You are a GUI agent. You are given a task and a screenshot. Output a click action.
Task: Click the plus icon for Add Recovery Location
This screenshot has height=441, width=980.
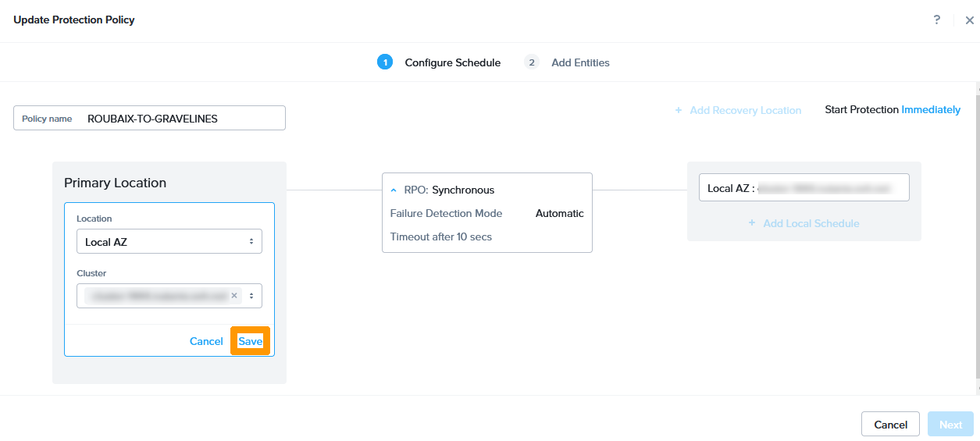coord(679,111)
